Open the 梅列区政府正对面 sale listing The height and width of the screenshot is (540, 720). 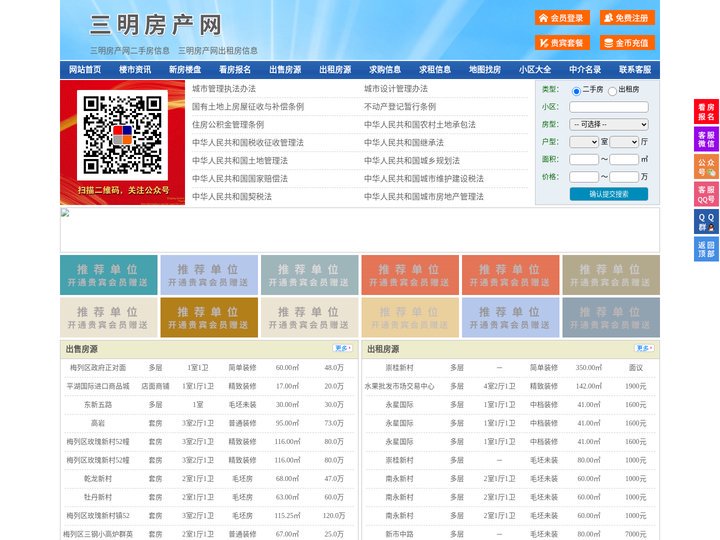[x=98, y=368]
